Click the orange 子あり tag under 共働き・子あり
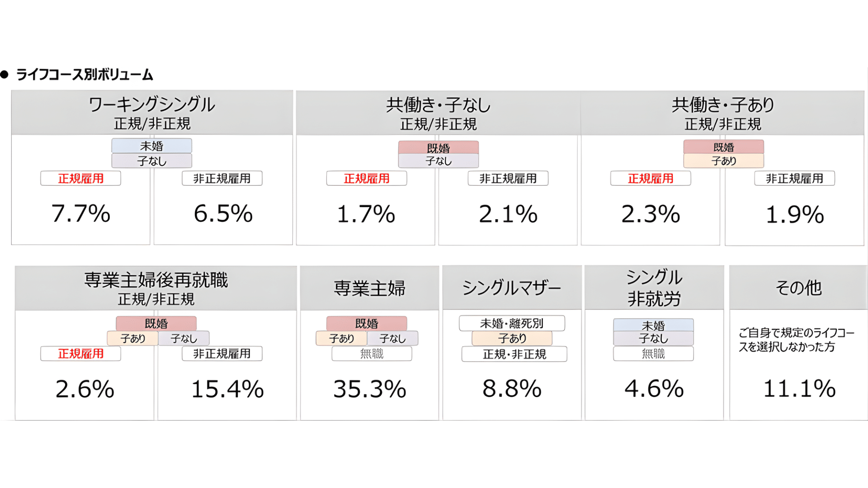Image resolution: width=868 pixels, height=488 pixels. tap(723, 161)
